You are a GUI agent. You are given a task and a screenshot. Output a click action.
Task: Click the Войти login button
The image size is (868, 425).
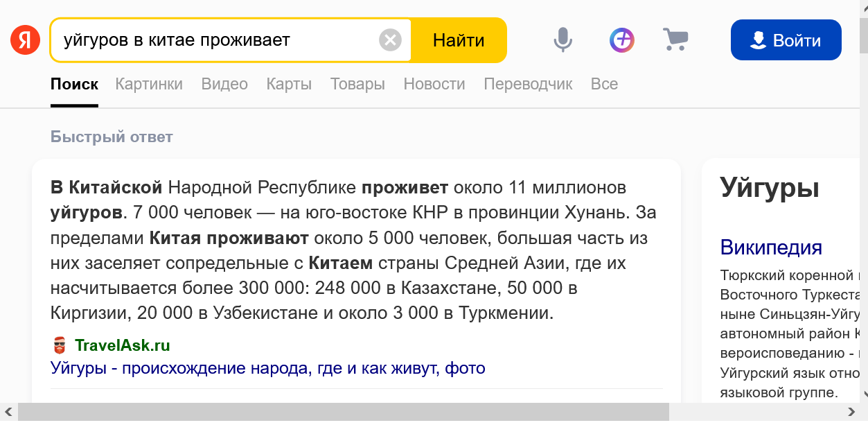coord(786,40)
